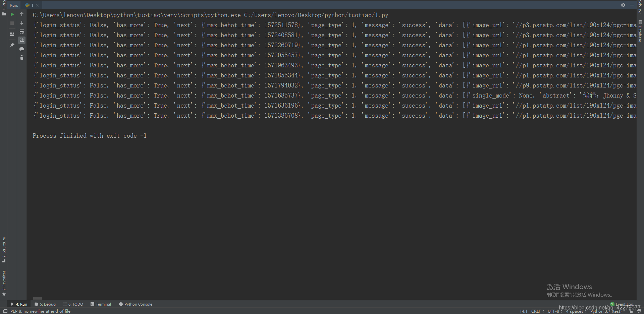Click the lock read-only toggle in status bar
This screenshot has height=314, width=644.
click(631, 311)
